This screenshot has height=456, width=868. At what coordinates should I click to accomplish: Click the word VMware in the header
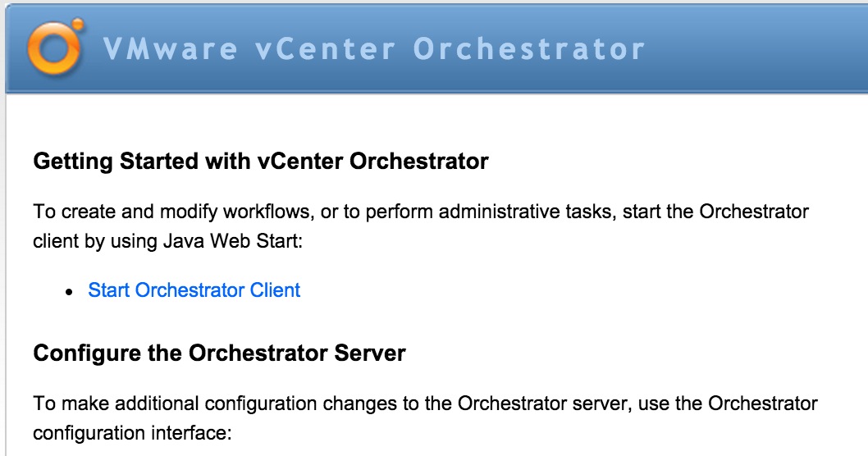[171, 49]
